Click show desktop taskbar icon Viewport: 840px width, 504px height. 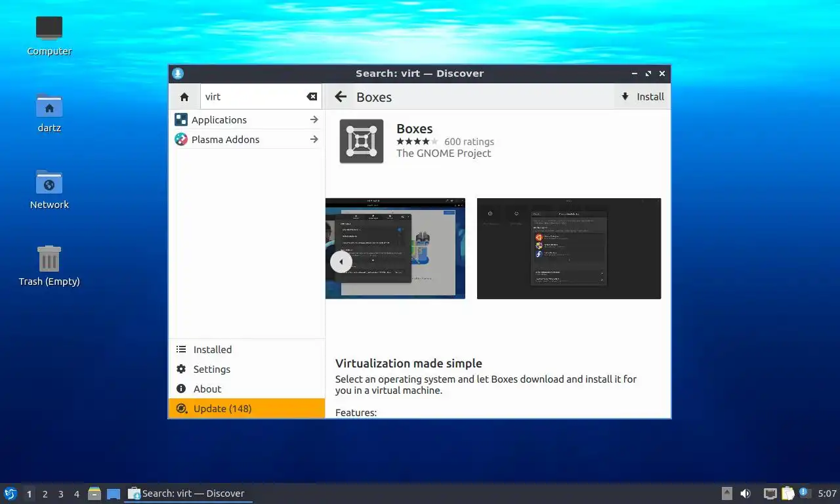coord(114,493)
